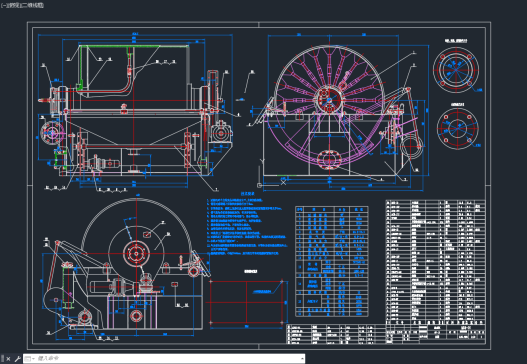Click the command line grip handle
Screen dimensions: 527x364
pyautogui.click(x=3, y=359)
